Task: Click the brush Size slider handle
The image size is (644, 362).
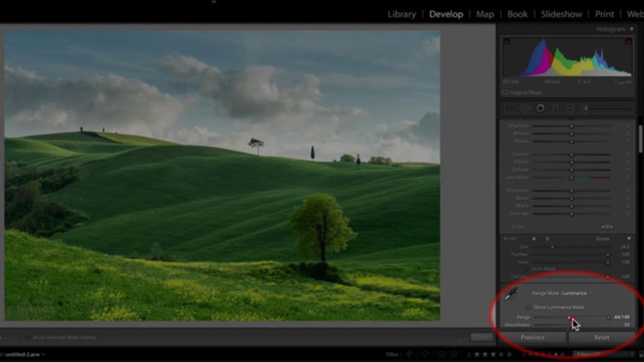Action: click(x=552, y=247)
